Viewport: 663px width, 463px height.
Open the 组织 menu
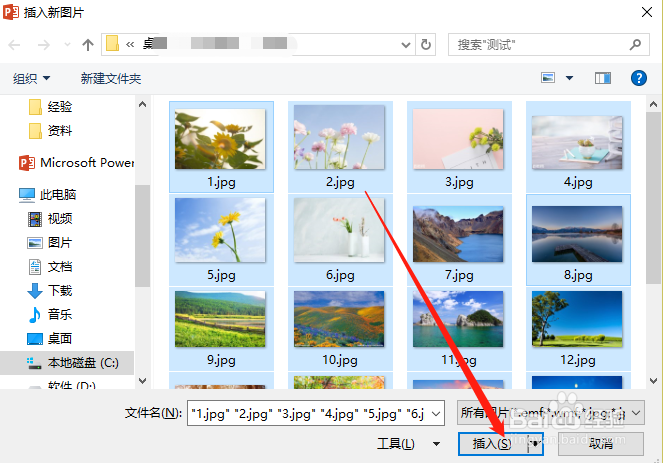pos(31,78)
